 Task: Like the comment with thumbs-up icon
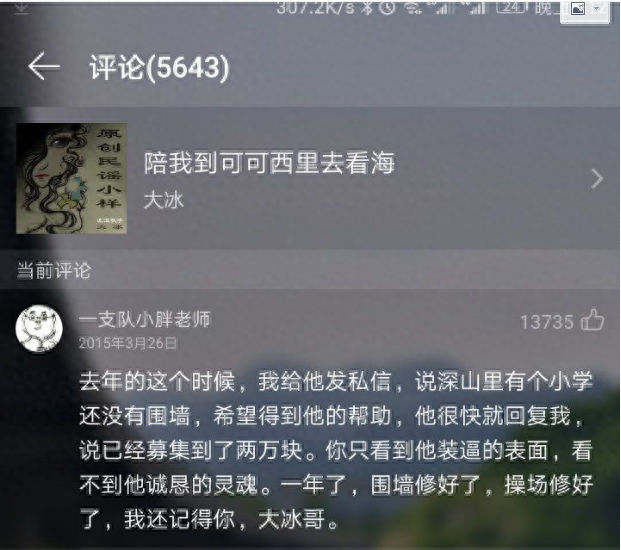click(592, 320)
